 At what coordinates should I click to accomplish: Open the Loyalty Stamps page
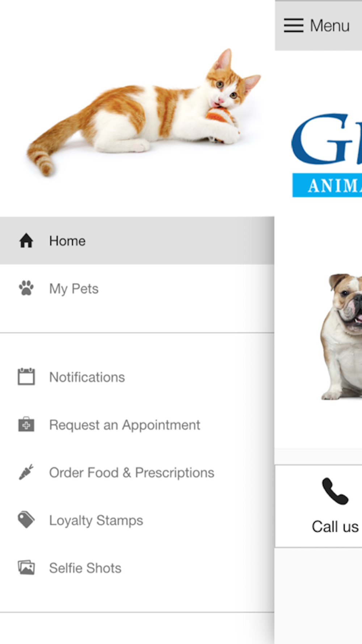137,520
